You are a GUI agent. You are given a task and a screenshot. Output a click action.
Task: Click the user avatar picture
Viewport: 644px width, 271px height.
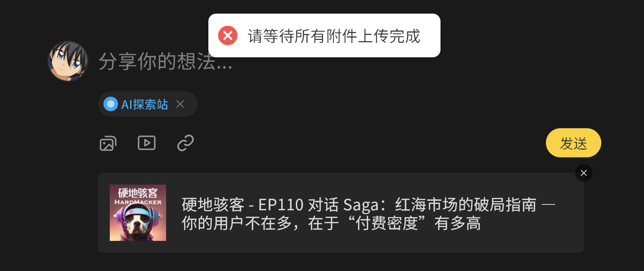click(68, 61)
